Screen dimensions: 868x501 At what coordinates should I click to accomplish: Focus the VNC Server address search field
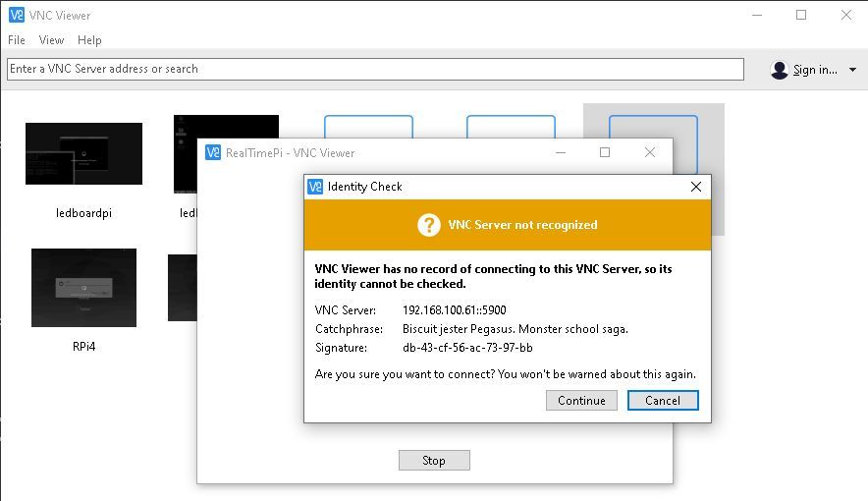coord(375,69)
